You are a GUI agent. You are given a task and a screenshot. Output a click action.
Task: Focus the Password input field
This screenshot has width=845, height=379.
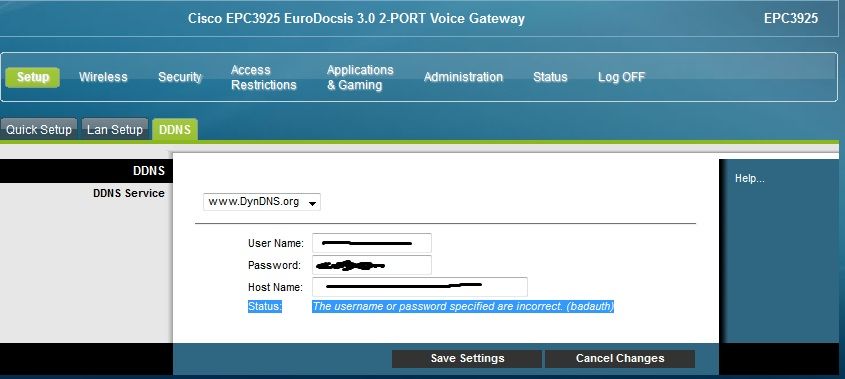pos(372,265)
